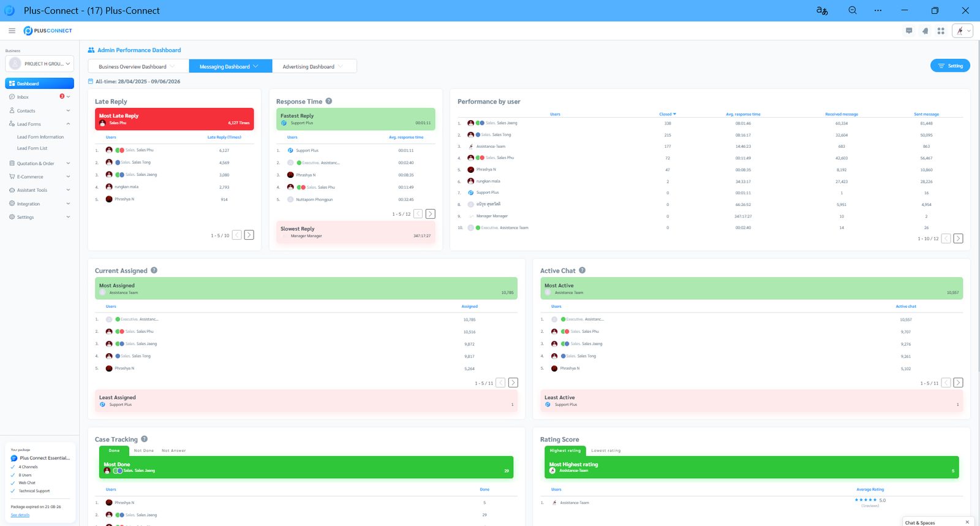Open the notification bell icon

[925, 31]
